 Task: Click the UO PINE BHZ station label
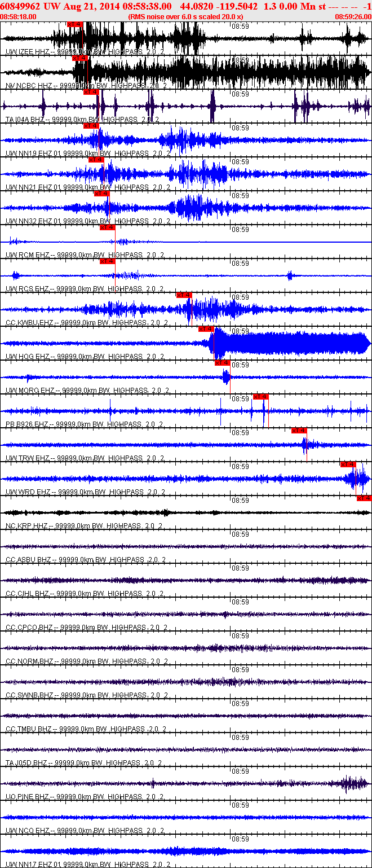coord(85,796)
